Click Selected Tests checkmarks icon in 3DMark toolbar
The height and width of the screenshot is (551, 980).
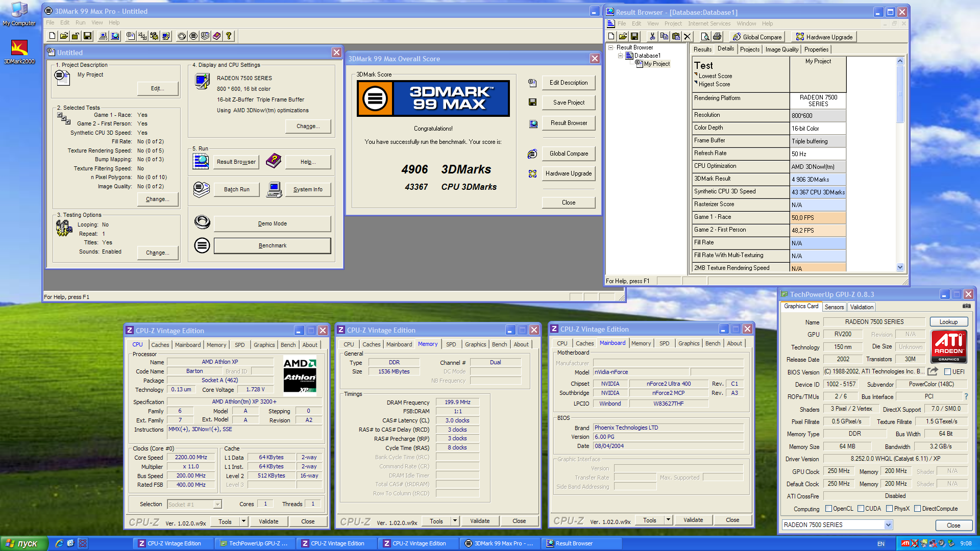(x=142, y=36)
